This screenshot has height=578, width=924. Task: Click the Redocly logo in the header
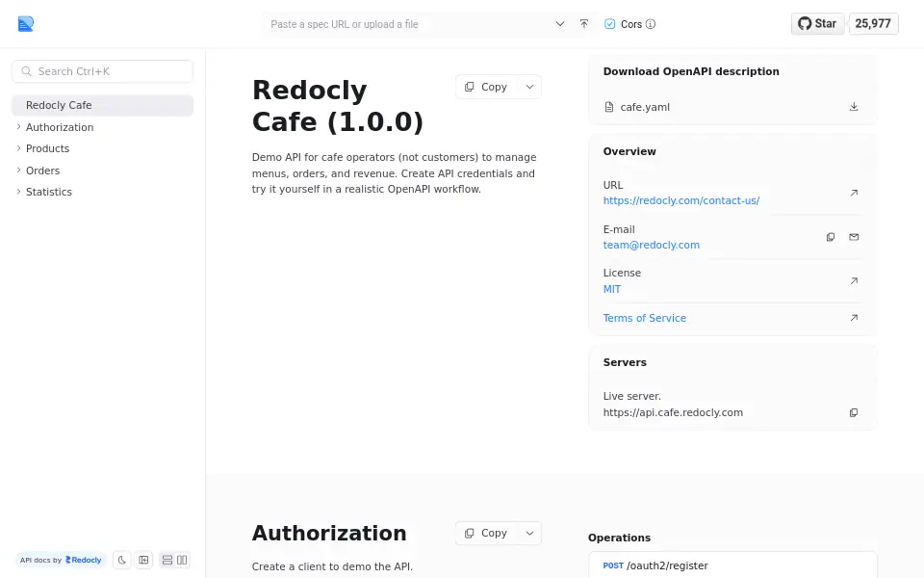click(x=25, y=23)
